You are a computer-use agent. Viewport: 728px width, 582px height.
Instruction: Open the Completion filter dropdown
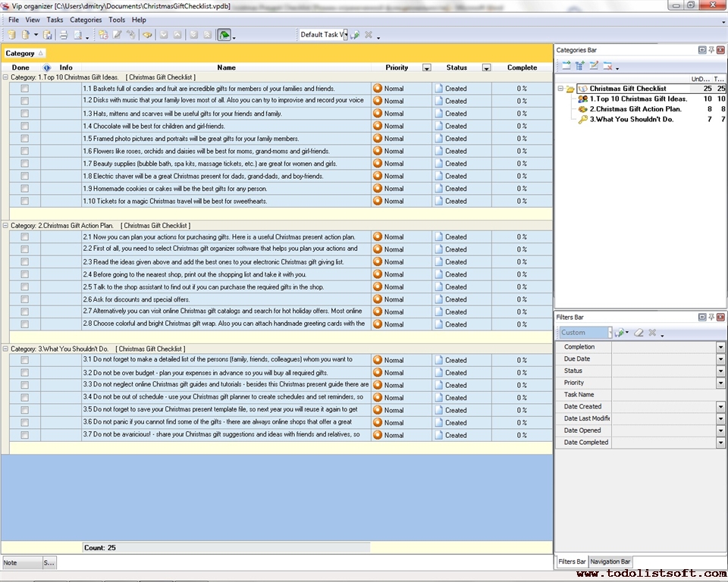point(720,347)
